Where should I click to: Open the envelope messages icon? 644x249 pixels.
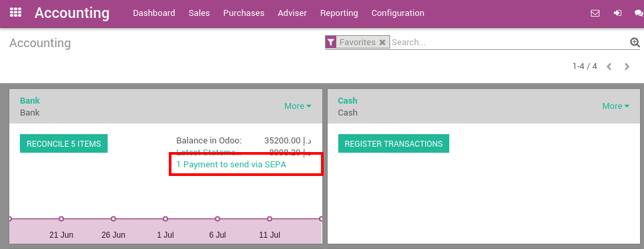tap(595, 13)
